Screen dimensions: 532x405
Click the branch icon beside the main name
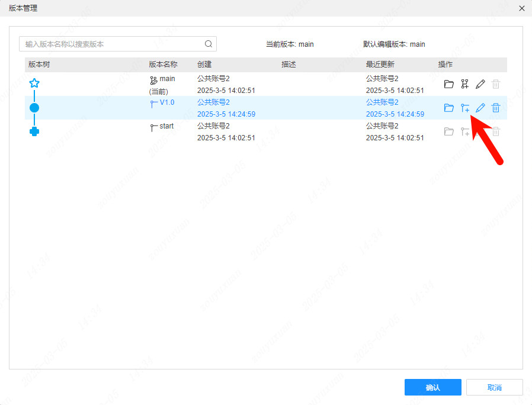[x=153, y=78]
